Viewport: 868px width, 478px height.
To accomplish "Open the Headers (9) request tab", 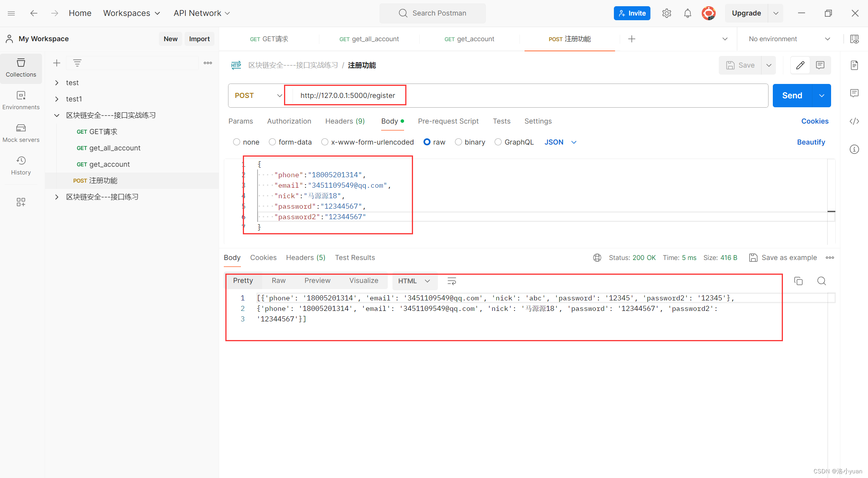I will (x=345, y=121).
